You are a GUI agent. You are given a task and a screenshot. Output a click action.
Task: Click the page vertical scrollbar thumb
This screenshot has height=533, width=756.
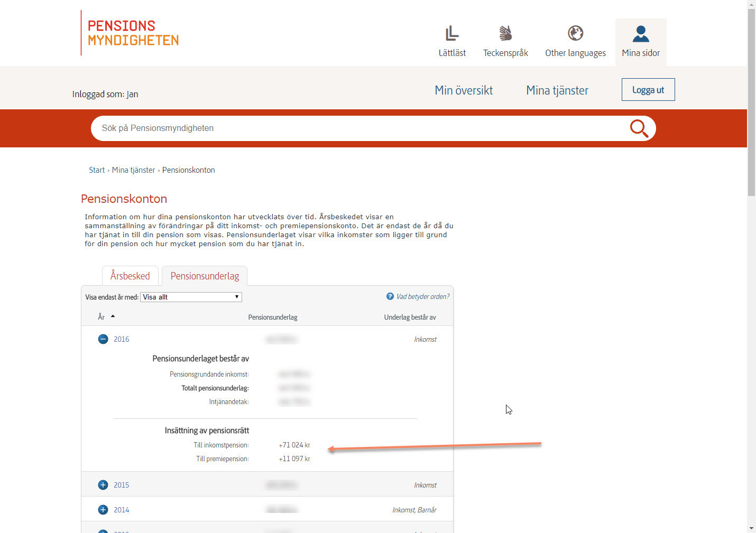tap(751, 100)
